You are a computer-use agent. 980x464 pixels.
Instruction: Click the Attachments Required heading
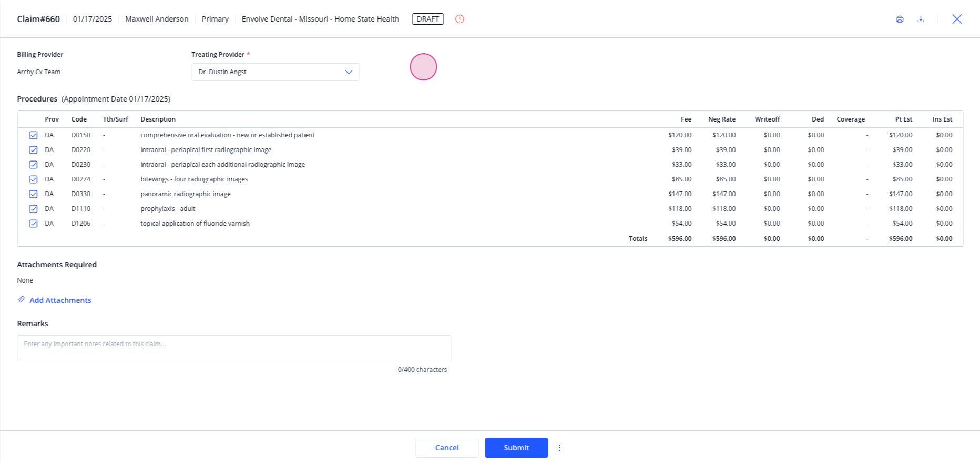(57, 265)
